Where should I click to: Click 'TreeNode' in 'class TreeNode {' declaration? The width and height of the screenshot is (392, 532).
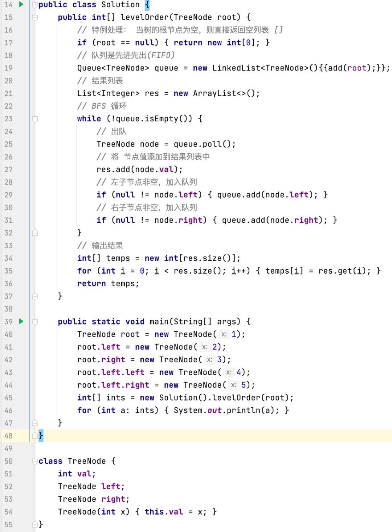click(x=87, y=461)
